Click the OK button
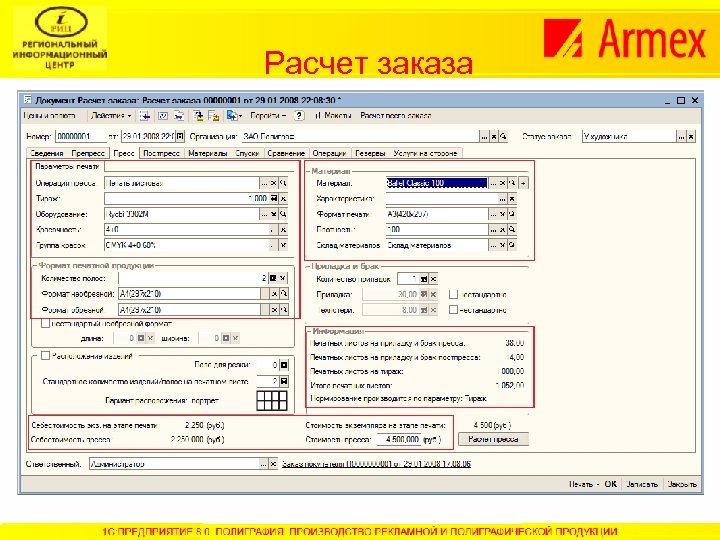This screenshot has width=720, height=540. point(610,484)
